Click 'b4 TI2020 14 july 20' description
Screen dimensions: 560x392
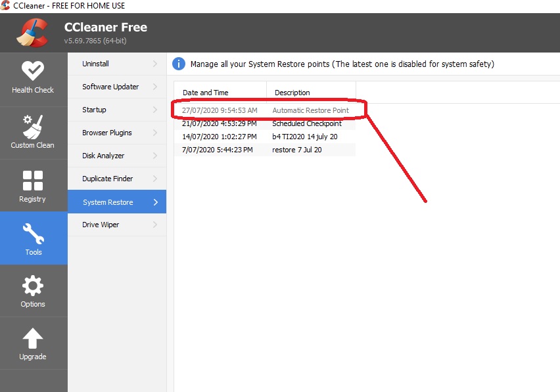(304, 137)
